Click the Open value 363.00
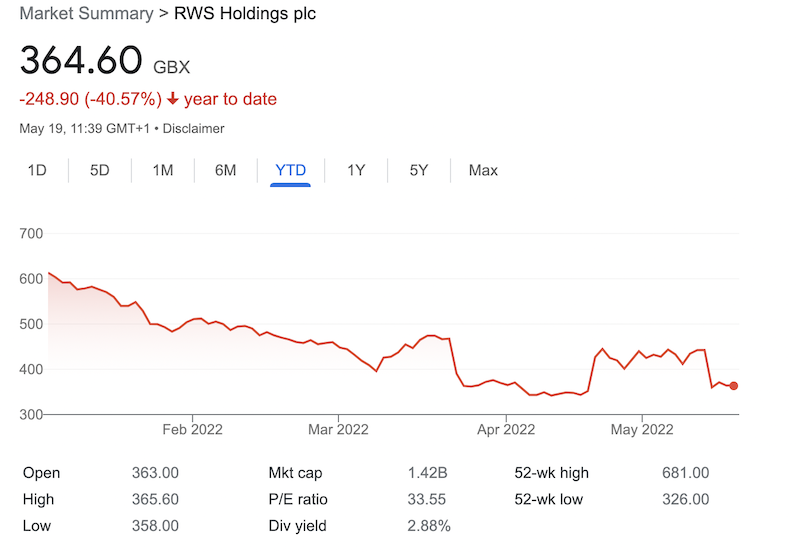This screenshot has height=552, width=800. point(155,473)
